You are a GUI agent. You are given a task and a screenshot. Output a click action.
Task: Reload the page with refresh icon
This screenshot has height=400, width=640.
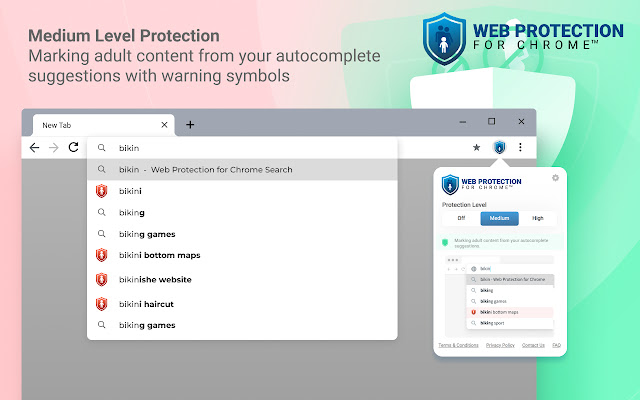(x=73, y=147)
